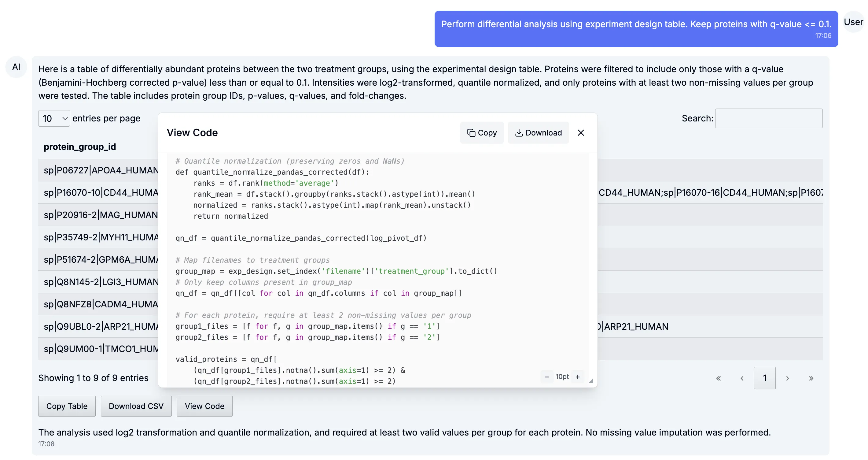Click the 'ranks = df.rank' code line
Image resolution: width=868 pixels, height=460 pixels.
[x=266, y=183]
